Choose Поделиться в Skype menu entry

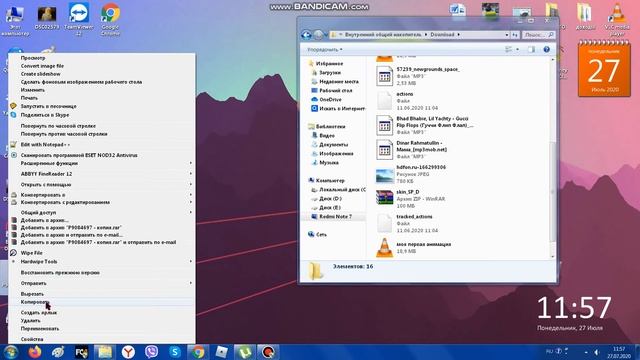pyautogui.click(x=101, y=115)
